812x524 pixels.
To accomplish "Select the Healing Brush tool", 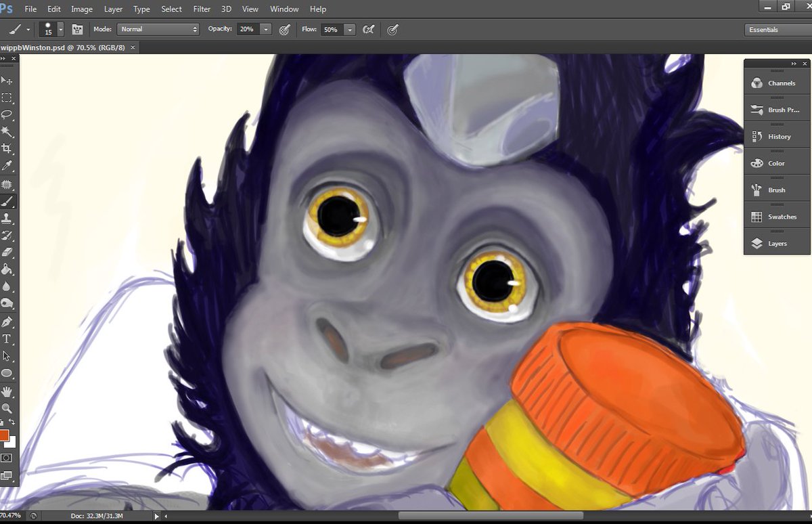I will tap(7, 184).
